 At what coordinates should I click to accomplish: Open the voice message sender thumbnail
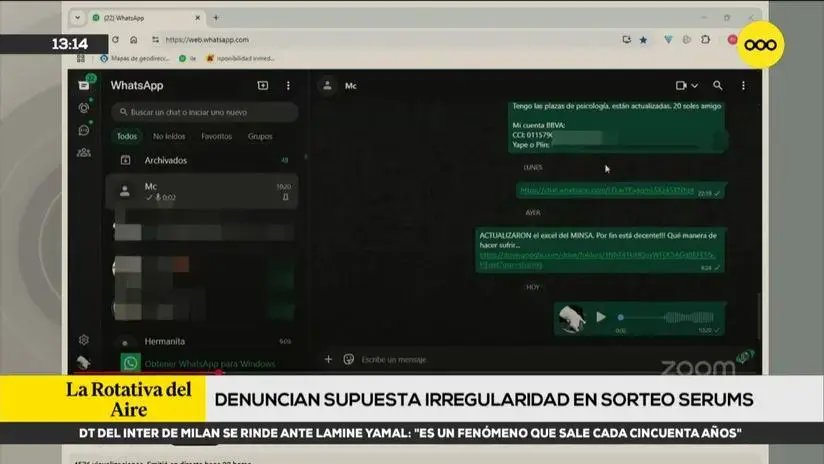[x=572, y=318]
